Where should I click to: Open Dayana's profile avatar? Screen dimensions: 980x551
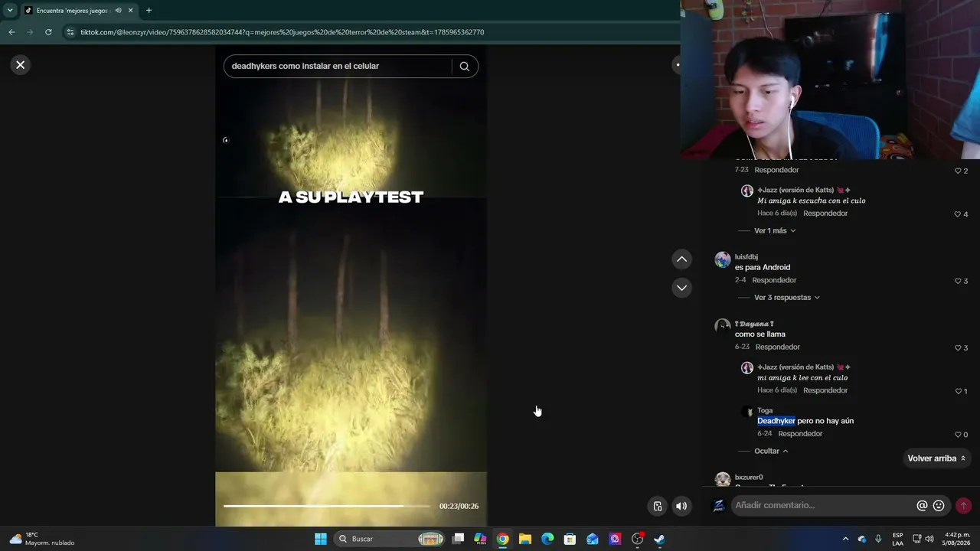point(723,327)
